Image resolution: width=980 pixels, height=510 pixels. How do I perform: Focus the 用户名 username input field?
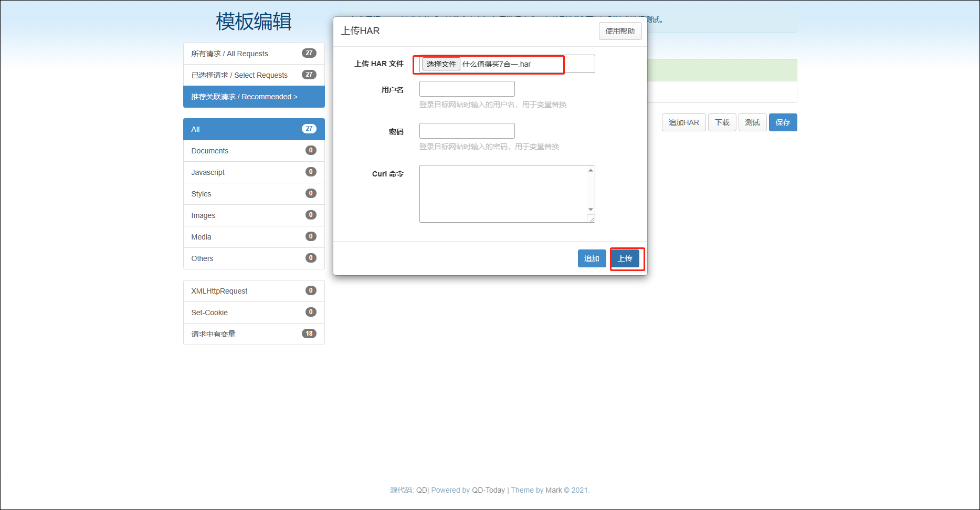(467, 89)
